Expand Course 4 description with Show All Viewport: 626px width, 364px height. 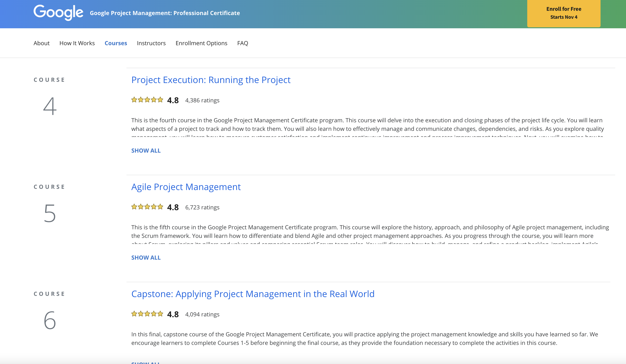pos(146,151)
